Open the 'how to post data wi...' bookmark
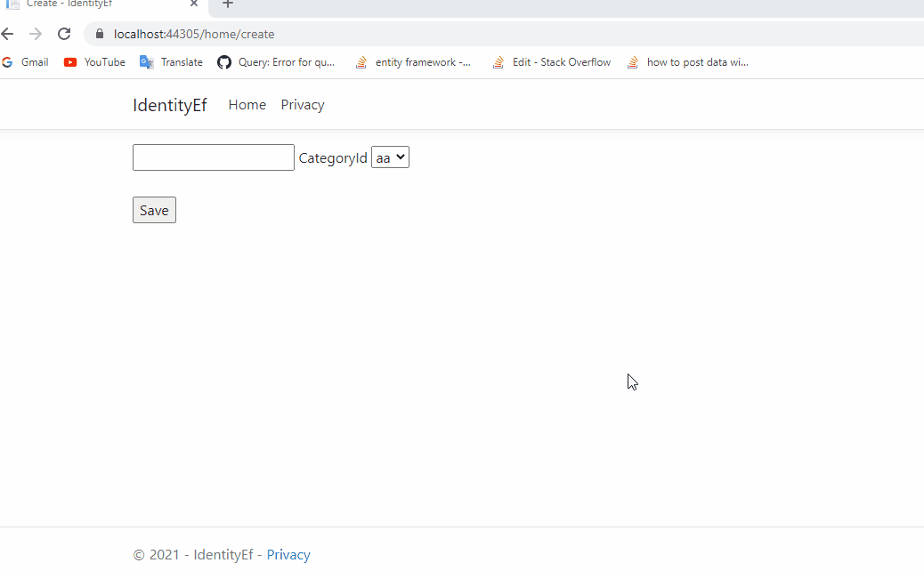 (687, 62)
